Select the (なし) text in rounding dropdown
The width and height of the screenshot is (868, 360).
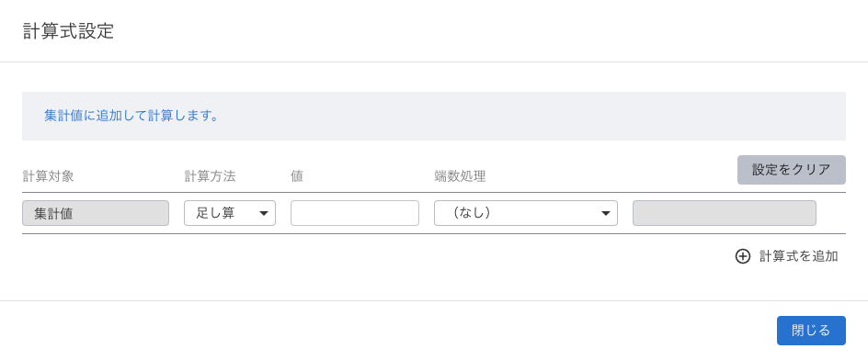tap(473, 213)
